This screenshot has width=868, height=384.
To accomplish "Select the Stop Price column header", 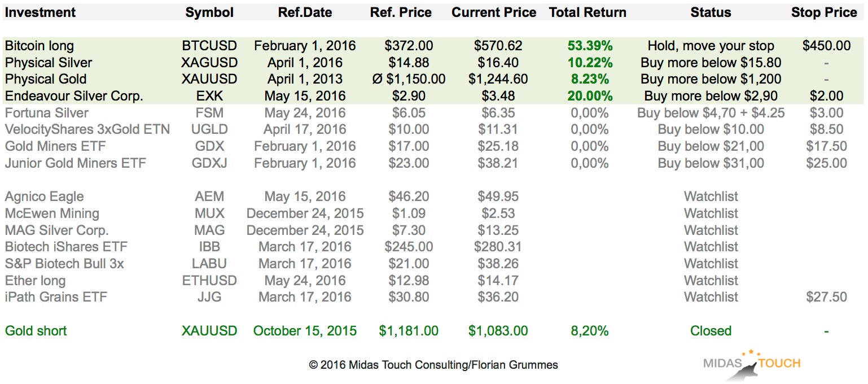I will [824, 12].
